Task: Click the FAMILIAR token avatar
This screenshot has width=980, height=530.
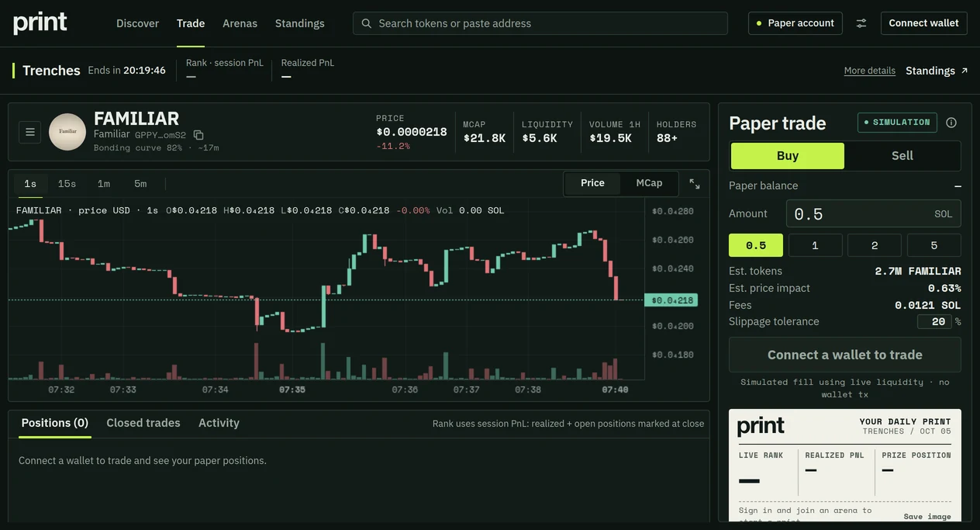Action: (67, 132)
